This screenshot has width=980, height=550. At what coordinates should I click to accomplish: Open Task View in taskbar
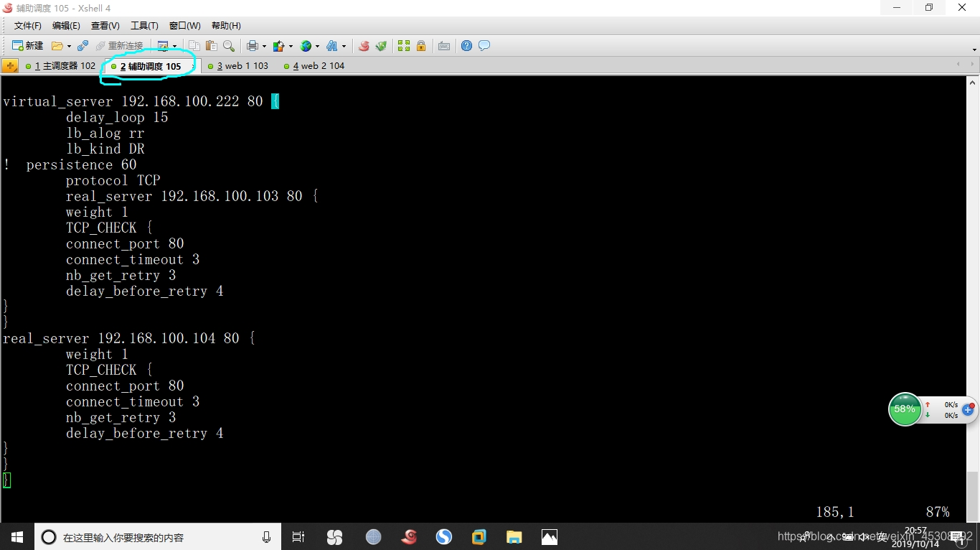click(x=298, y=537)
